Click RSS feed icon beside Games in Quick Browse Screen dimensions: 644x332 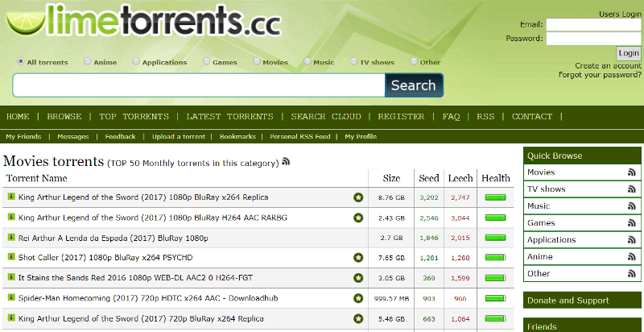[x=632, y=223]
